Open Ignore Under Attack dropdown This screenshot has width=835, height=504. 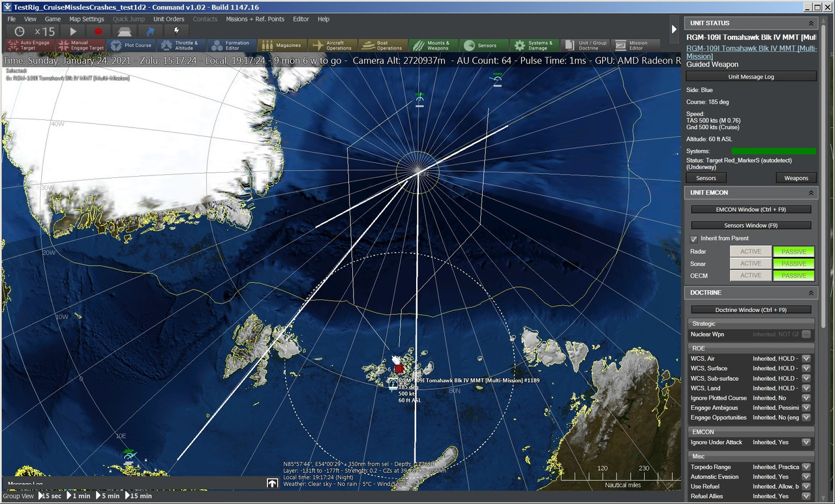tap(806, 442)
